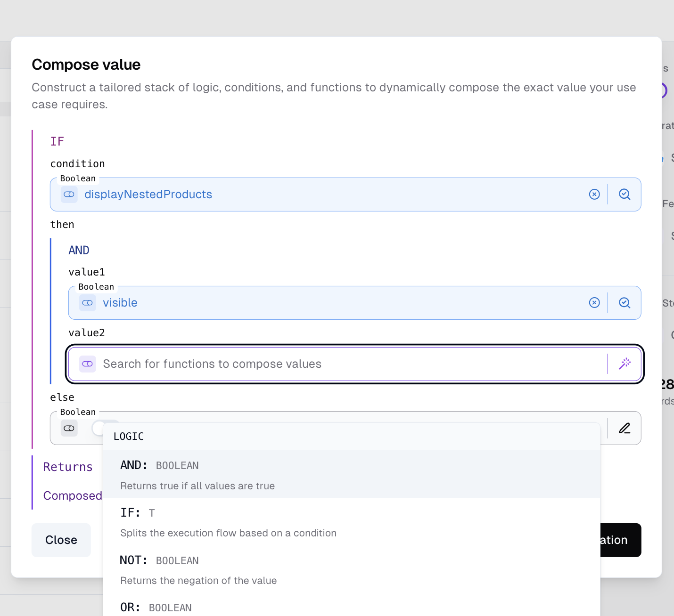The height and width of the screenshot is (616, 674).
Task: Click the pencil edit icon on else row
Action: click(x=625, y=428)
